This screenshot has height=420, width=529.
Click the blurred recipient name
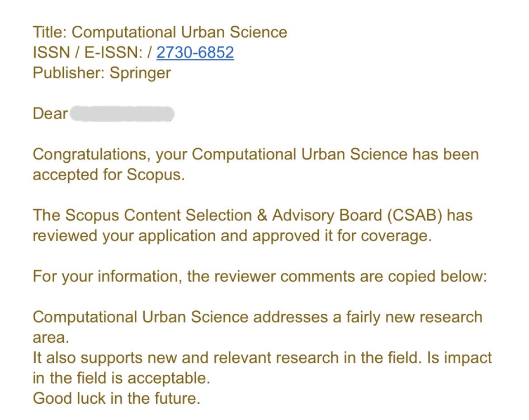[122, 114]
